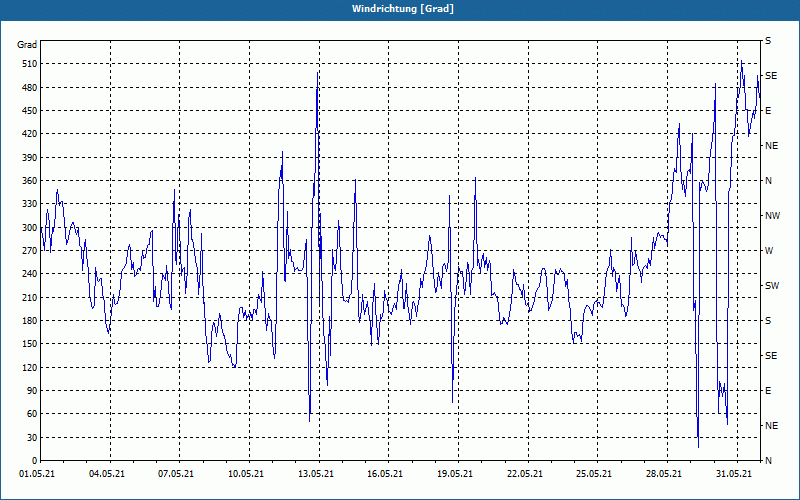Pick the x-axis date "10.05.21"
800x500 pixels.
tap(246, 474)
